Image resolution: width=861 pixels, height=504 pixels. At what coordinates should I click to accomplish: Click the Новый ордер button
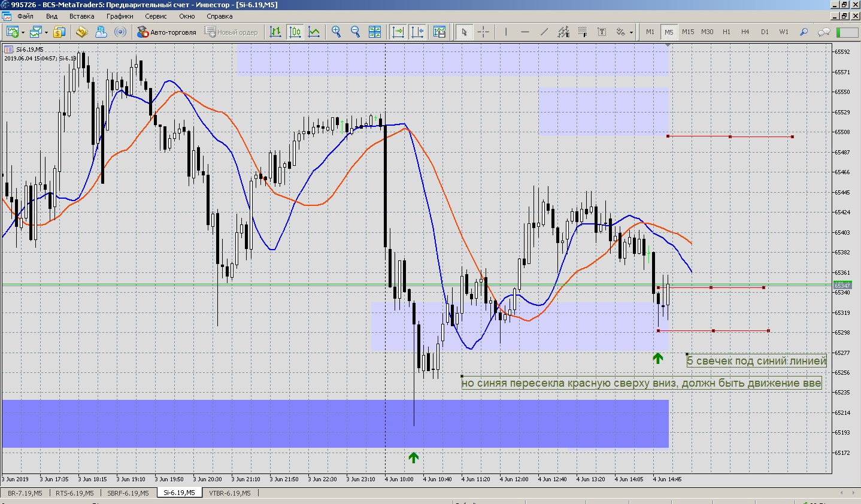(x=232, y=32)
